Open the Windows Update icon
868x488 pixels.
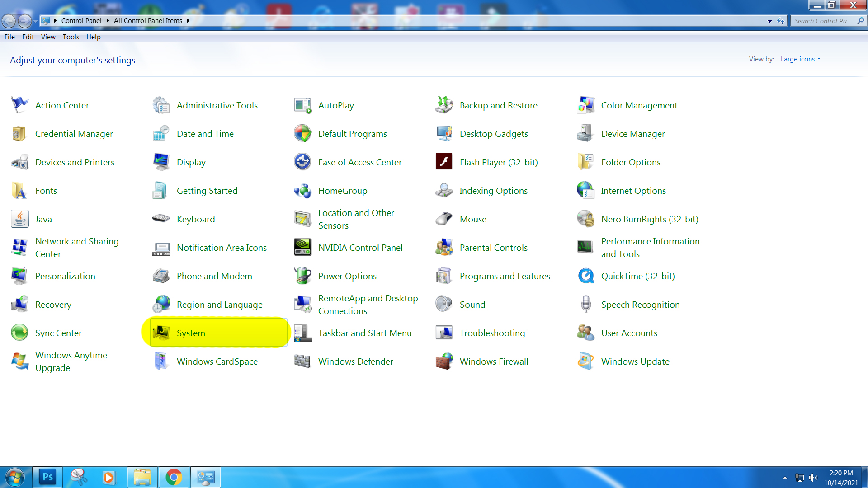tap(585, 361)
